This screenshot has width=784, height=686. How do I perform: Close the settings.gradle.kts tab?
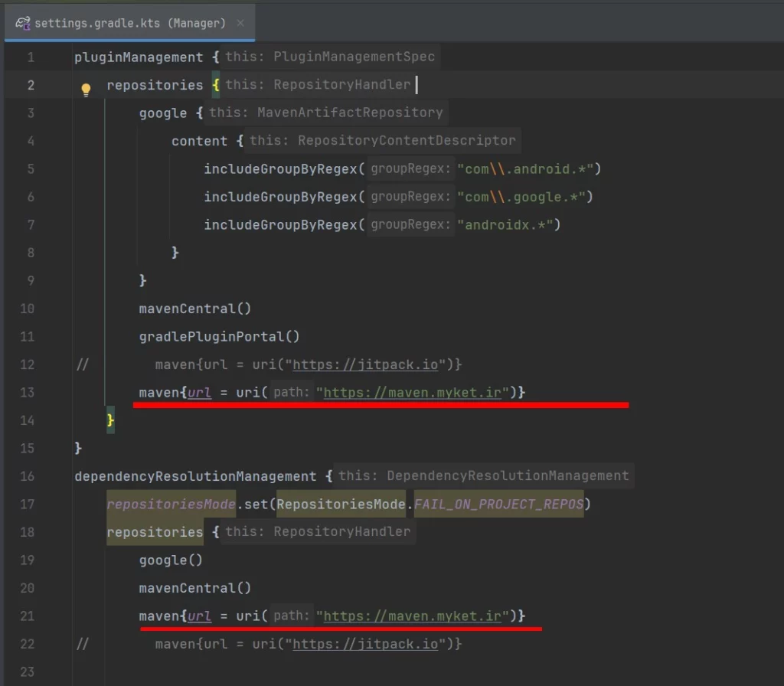coord(240,23)
